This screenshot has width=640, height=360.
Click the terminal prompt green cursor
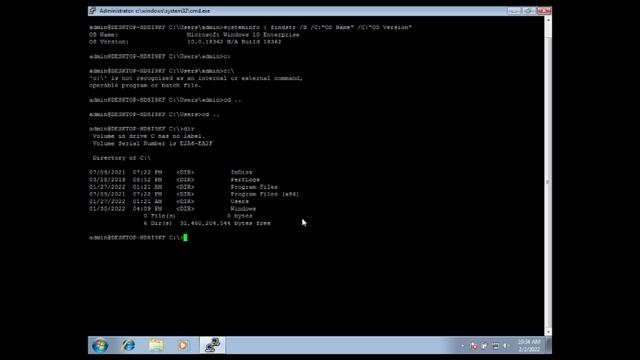(185, 238)
